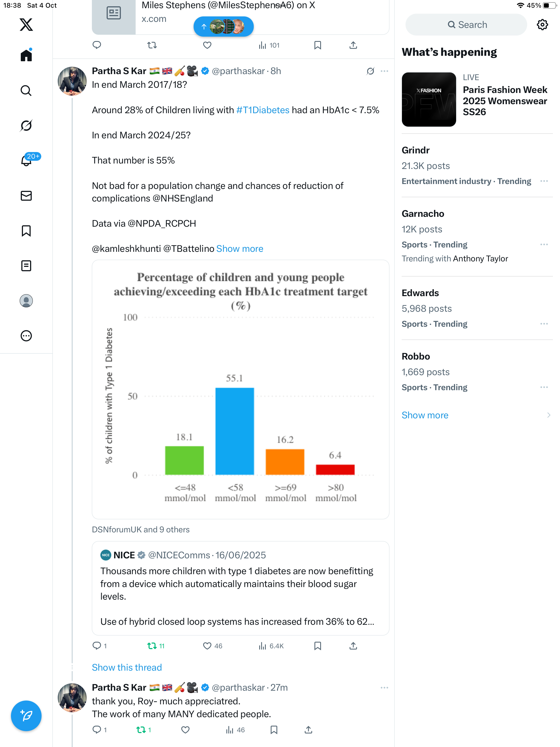This screenshot has height=747, width=560.
Task: Open Notifications bell with 20+ badge
Action: [x=26, y=161]
